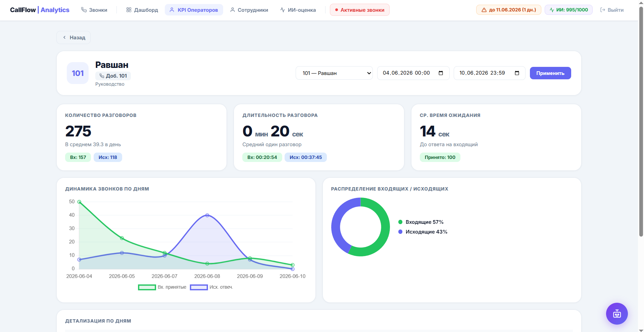644x332 pixels.
Task: Click start date field 04.06.2026 00:00
Action: (413, 73)
